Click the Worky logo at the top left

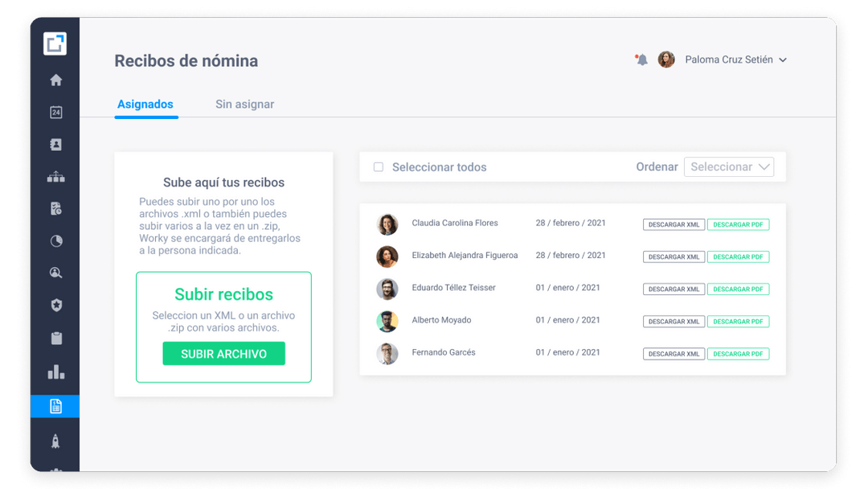tap(55, 43)
